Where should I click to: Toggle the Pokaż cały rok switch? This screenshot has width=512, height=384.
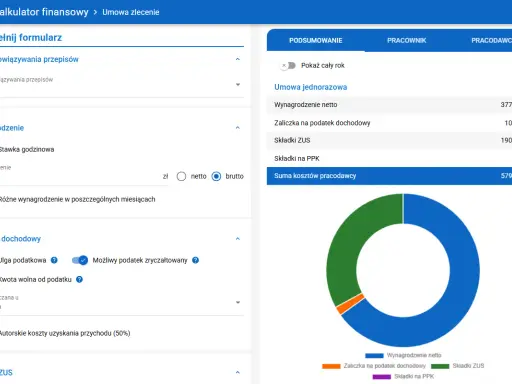(288, 65)
